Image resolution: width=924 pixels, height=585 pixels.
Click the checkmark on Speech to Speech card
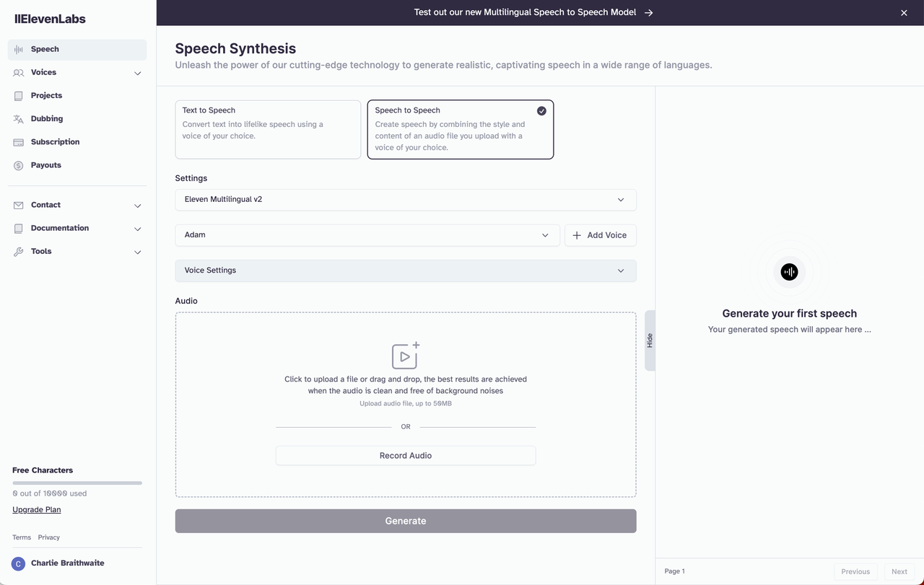(x=541, y=110)
